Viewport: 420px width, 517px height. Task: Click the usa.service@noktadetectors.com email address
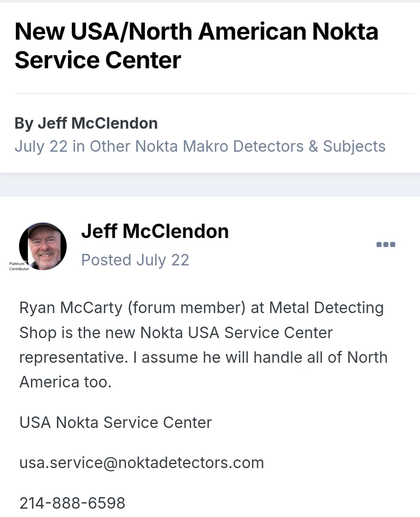tap(142, 463)
